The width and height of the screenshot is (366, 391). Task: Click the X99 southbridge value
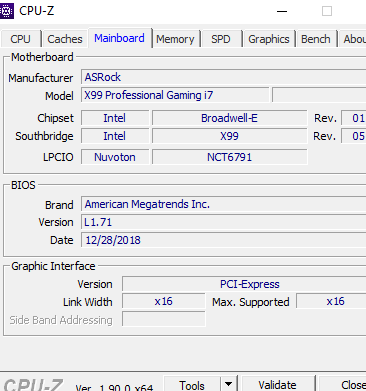click(229, 136)
